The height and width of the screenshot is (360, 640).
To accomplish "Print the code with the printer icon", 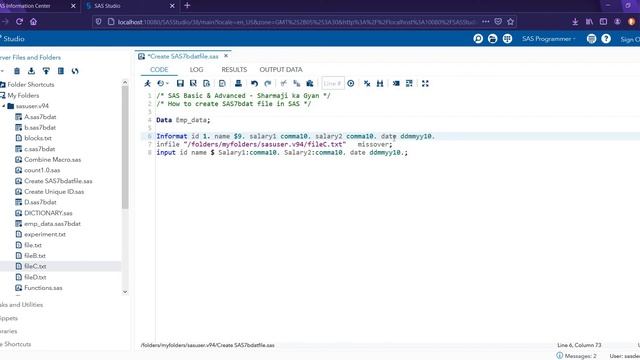I will click(238, 83).
